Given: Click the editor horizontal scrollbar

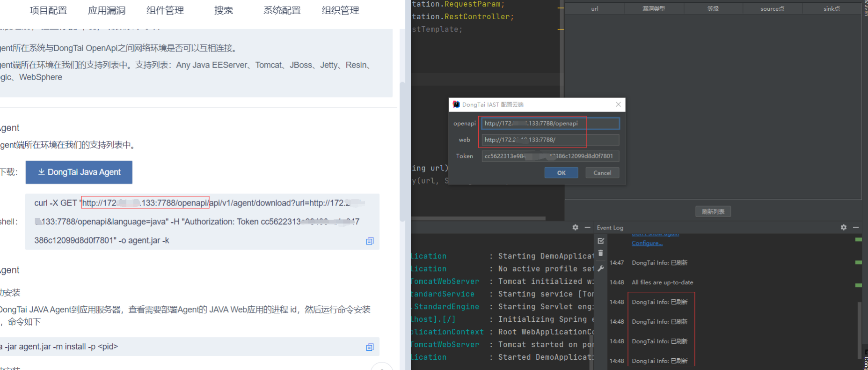Looking at the screenshot, I should 478,218.
